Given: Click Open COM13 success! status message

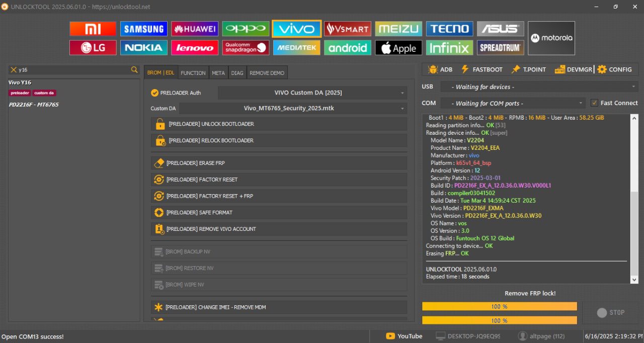Looking at the screenshot, I should coord(33,336).
